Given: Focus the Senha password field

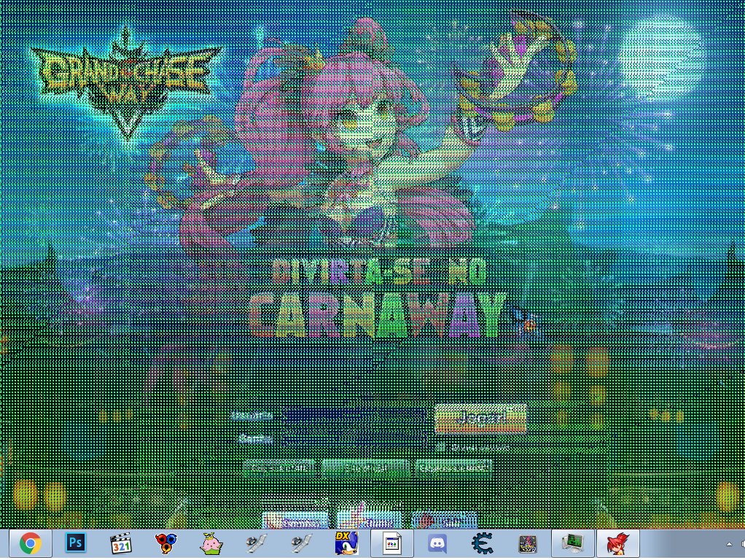Looking at the screenshot, I should click(x=354, y=440).
